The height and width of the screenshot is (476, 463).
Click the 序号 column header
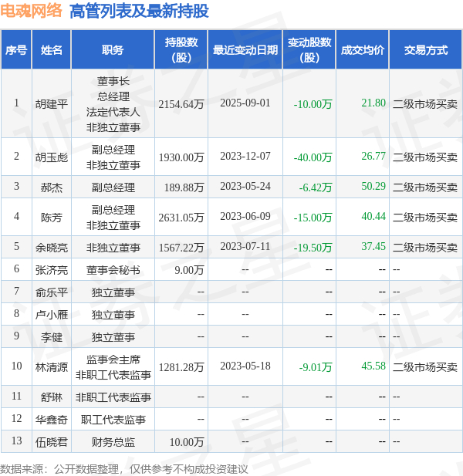pos(16,50)
